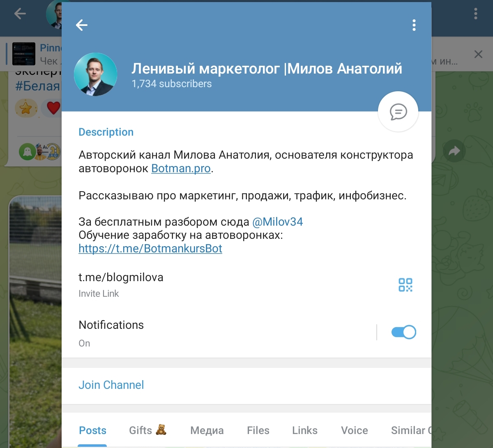
Task: Open the three-dot menu in profile header
Action: coord(414,25)
